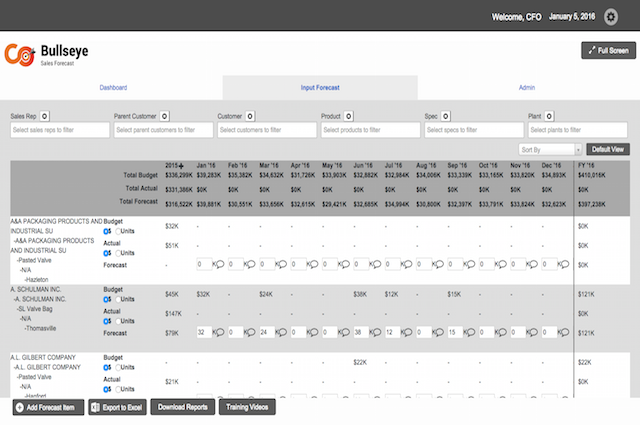Screen dimensions: 640x425
Task: Switch to the Admin tab
Action: tap(527, 88)
